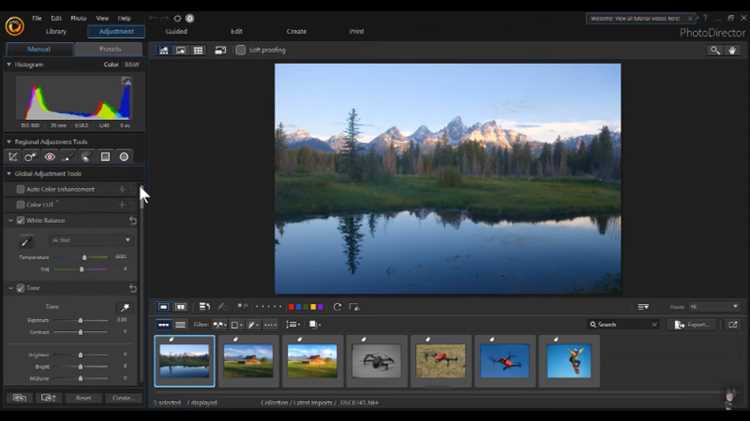Switch to photo-only viewer mode
This screenshot has height=421, width=750.
click(180, 50)
